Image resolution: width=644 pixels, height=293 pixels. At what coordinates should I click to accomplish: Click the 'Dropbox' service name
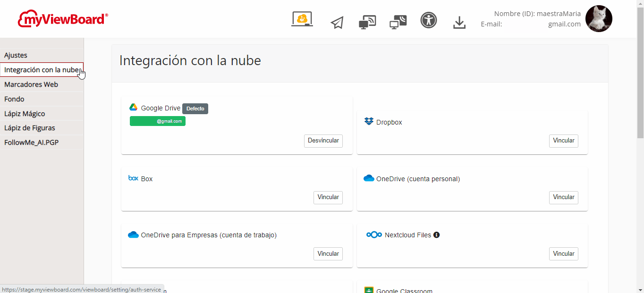(389, 122)
